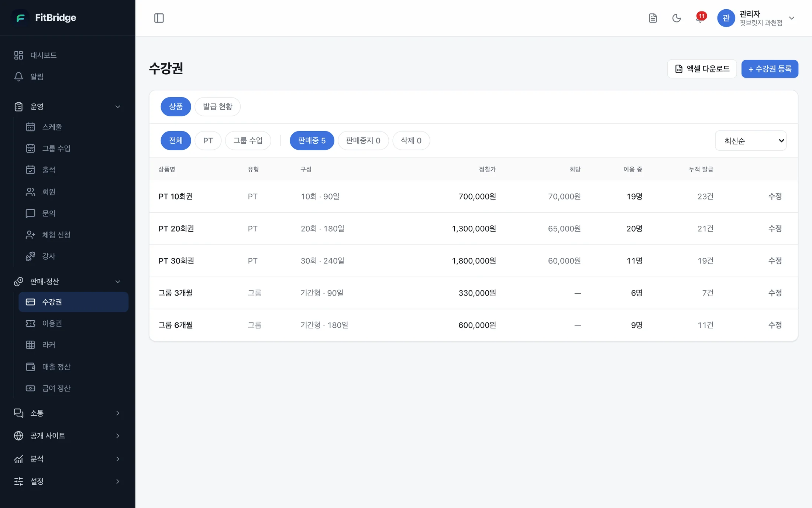Open 매출 정산 page
The height and width of the screenshot is (508, 812).
[73, 366]
